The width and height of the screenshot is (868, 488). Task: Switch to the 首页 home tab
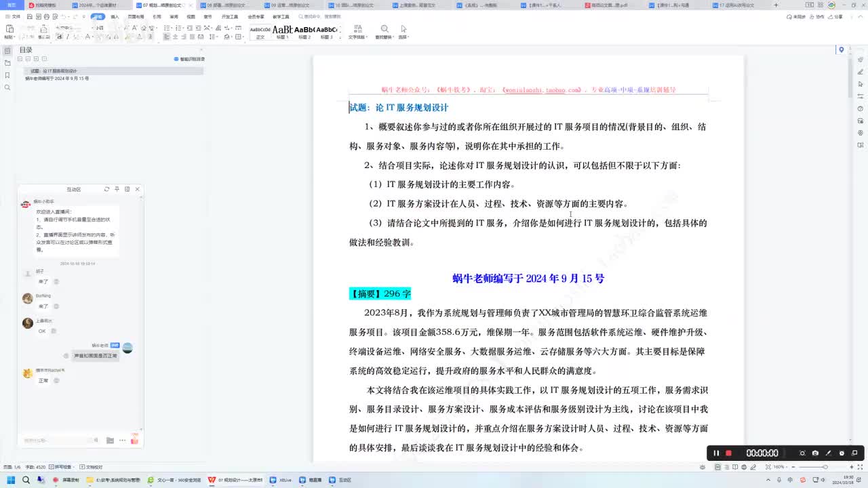point(12,5)
